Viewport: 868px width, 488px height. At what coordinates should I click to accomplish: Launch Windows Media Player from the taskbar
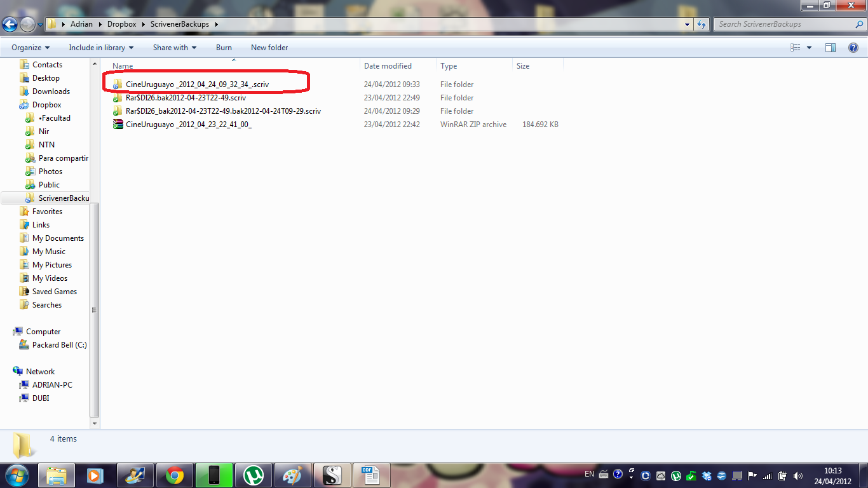(95, 475)
